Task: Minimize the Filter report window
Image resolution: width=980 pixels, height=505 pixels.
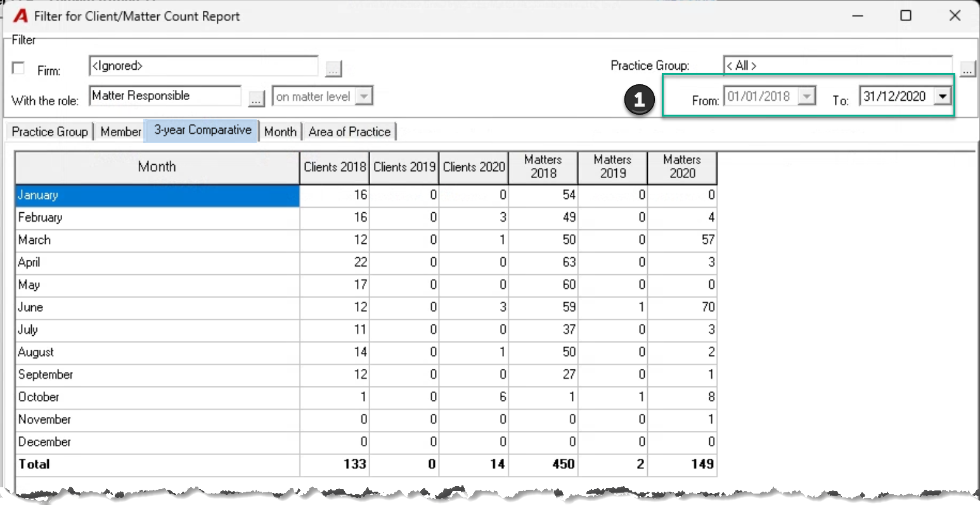Action: click(858, 15)
